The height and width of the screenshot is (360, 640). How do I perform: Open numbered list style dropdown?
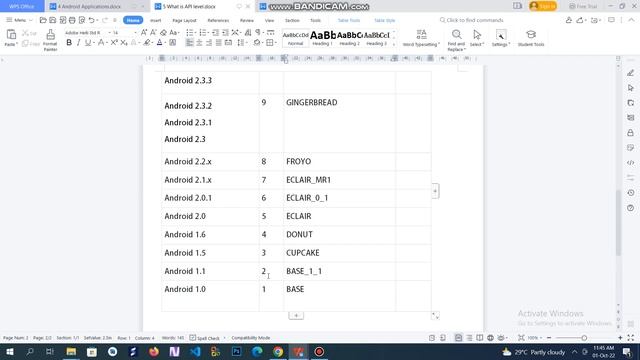coord(208,33)
